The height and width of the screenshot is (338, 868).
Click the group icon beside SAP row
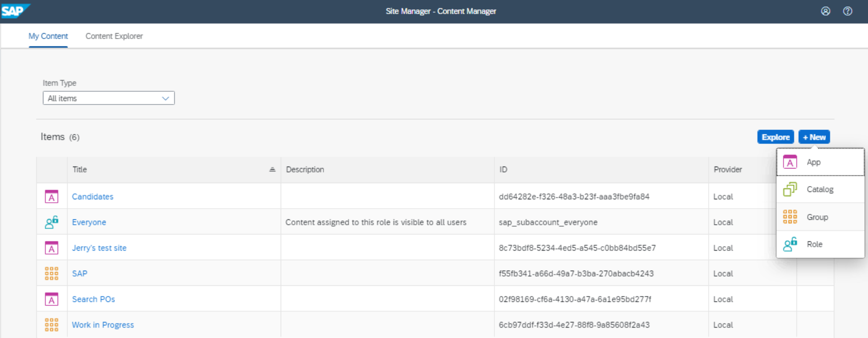point(51,274)
